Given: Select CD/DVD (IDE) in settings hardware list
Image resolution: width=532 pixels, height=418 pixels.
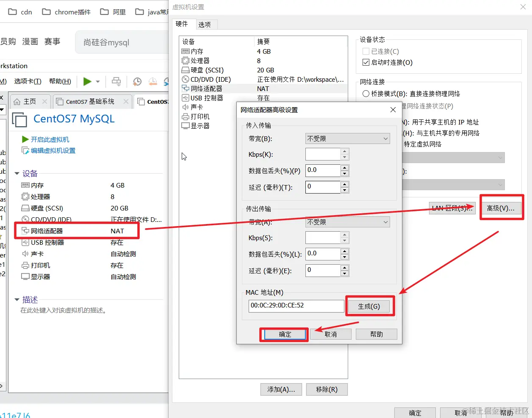Looking at the screenshot, I should [x=263, y=80].
